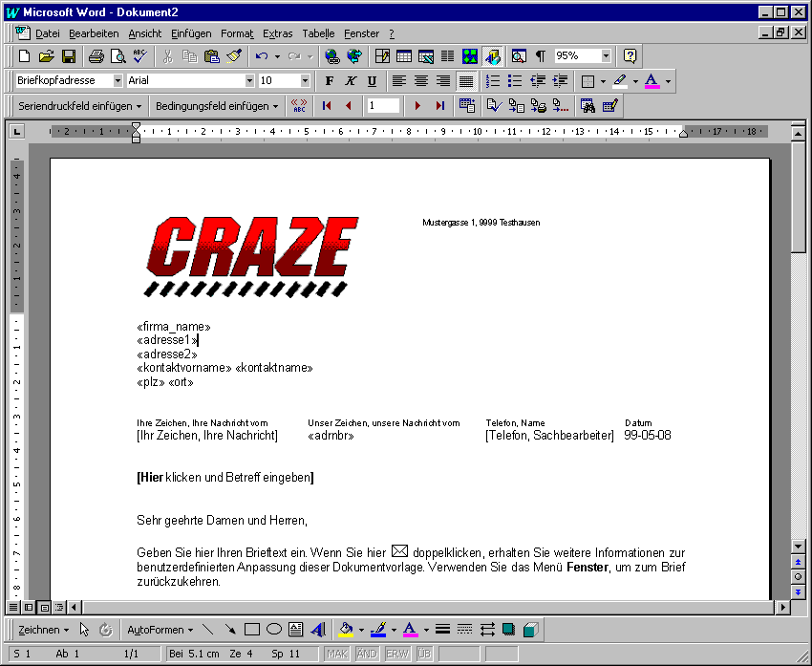This screenshot has height=666, width=812.
Task: Toggle underline formatting (U)
Action: click(x=372, y=81)
